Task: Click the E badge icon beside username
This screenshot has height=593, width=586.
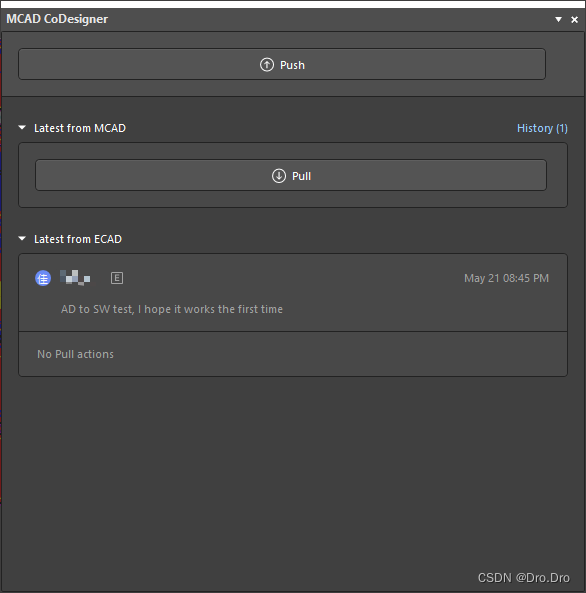Action: [117, 278]
